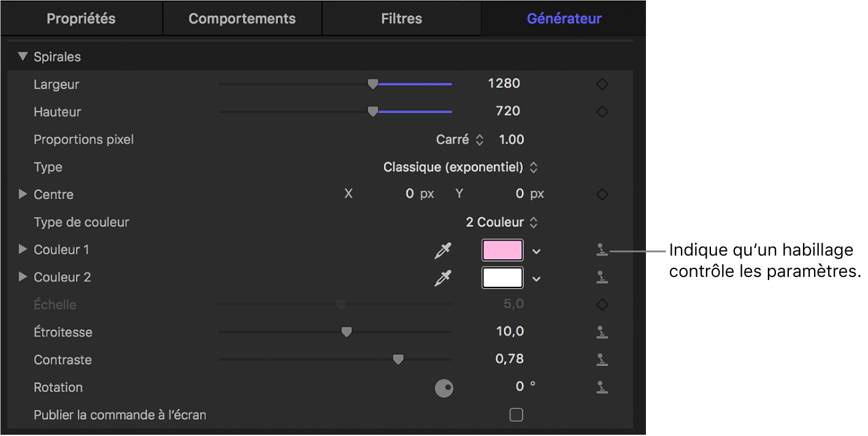This screenshot has height=436, width=868.
Task: Enable Publier la commande à l'écran checkbox
Action: point(517,415)
